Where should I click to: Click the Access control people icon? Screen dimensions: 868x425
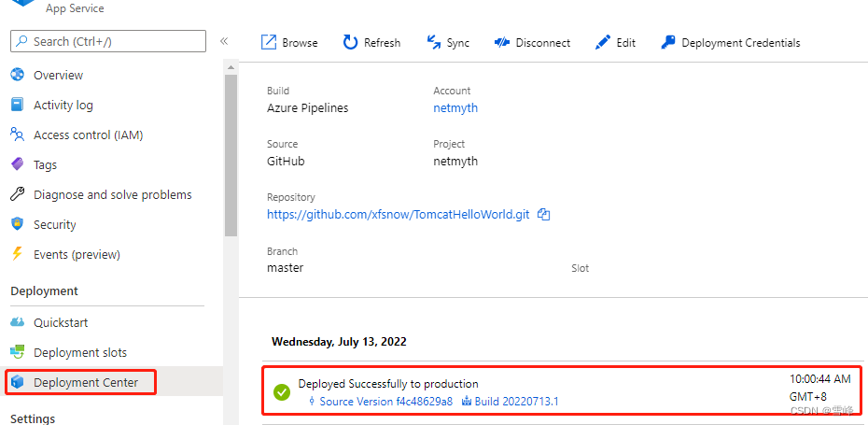click(x=18, y=135)
